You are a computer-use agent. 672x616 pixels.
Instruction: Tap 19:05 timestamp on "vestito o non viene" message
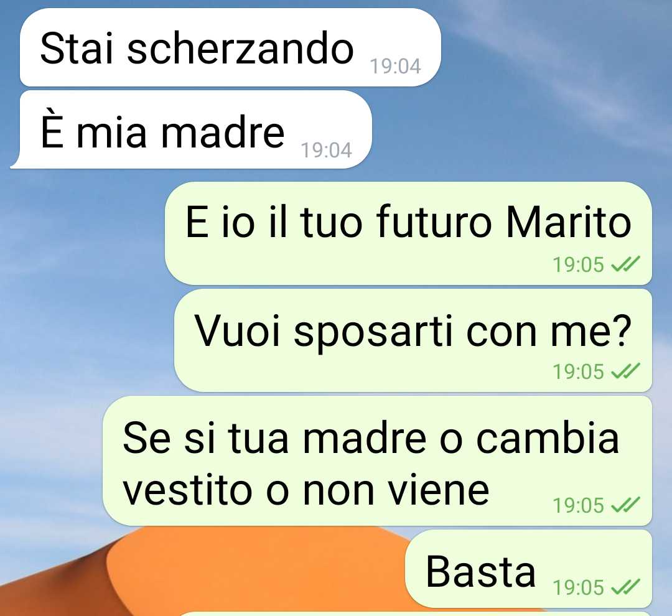pos(578,505)
